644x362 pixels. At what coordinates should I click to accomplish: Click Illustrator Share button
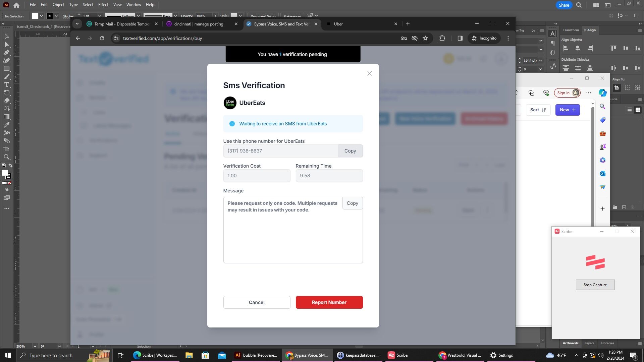(564, 5)
